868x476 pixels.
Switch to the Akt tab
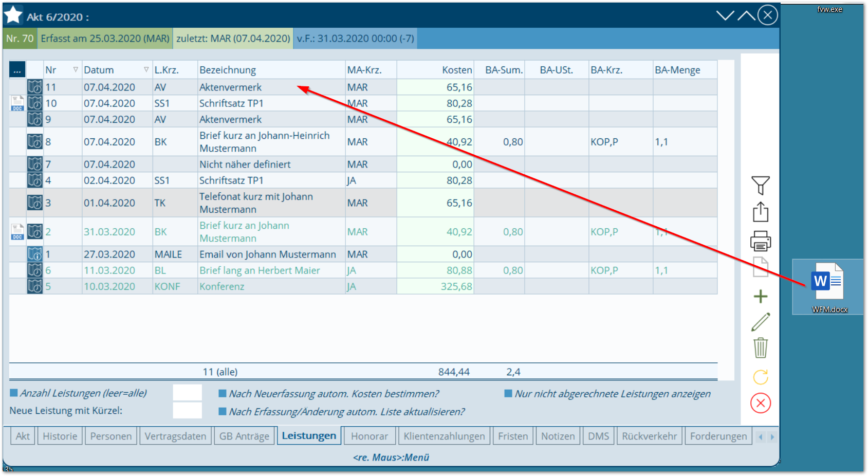[x=23, y=436]
